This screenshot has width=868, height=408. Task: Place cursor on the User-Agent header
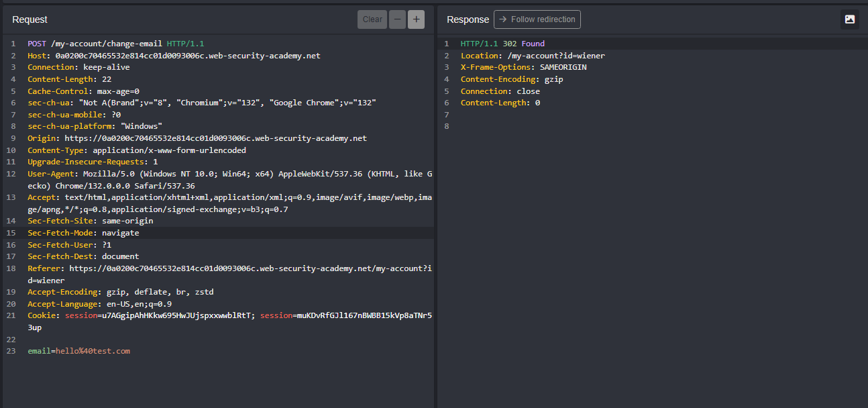(228, 174)
